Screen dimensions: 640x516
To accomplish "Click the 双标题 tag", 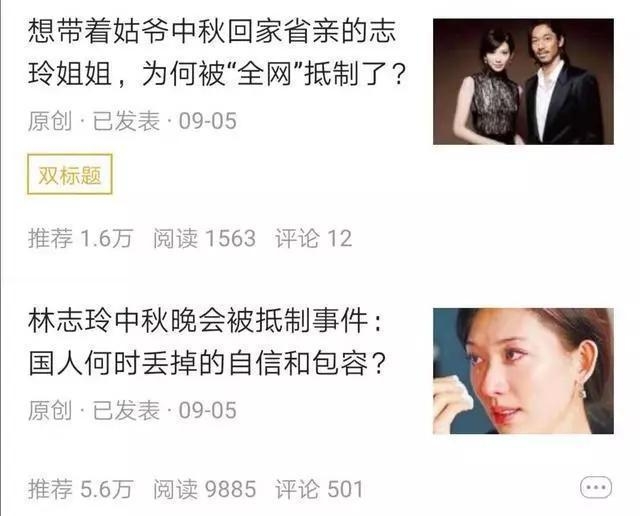I will pyautogui.click(x=70, y=174).
